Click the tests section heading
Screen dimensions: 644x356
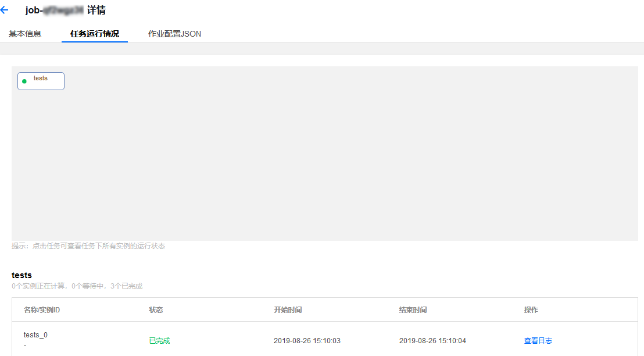pos(22,275)
